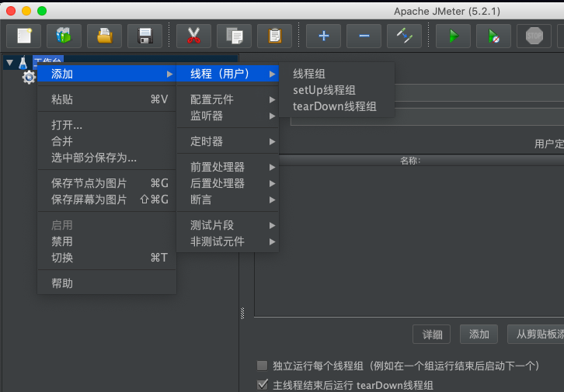Select the test plan flask icon
This screenshot has width=564, height=392.
pos(23,63)
